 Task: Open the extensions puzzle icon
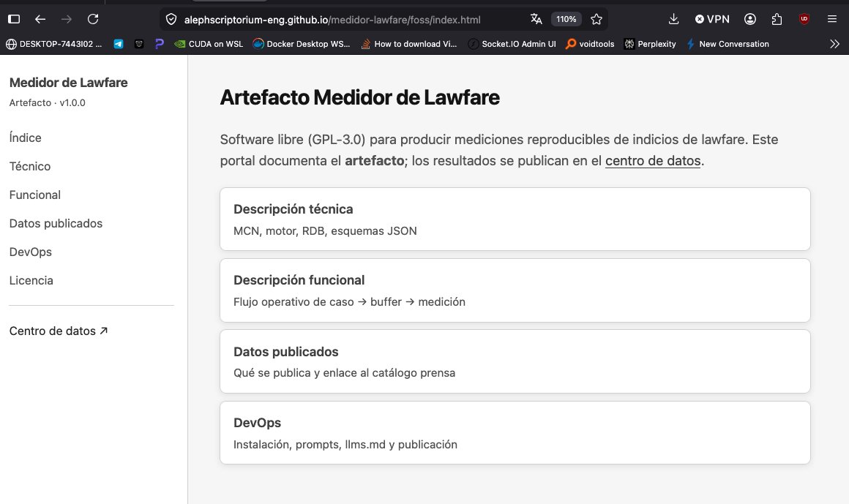(x=777, y=19)
